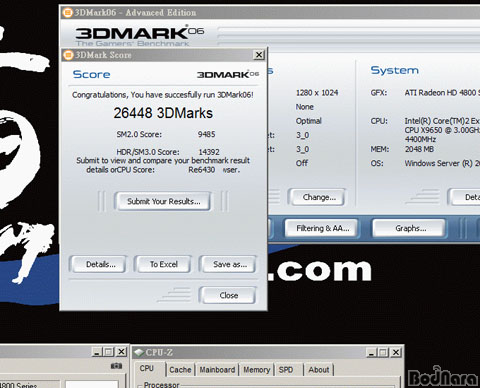This screenshot has width=480, height=388.
Task: Click the None setting value
Action: pyautogui.click(x=305, y=107)
